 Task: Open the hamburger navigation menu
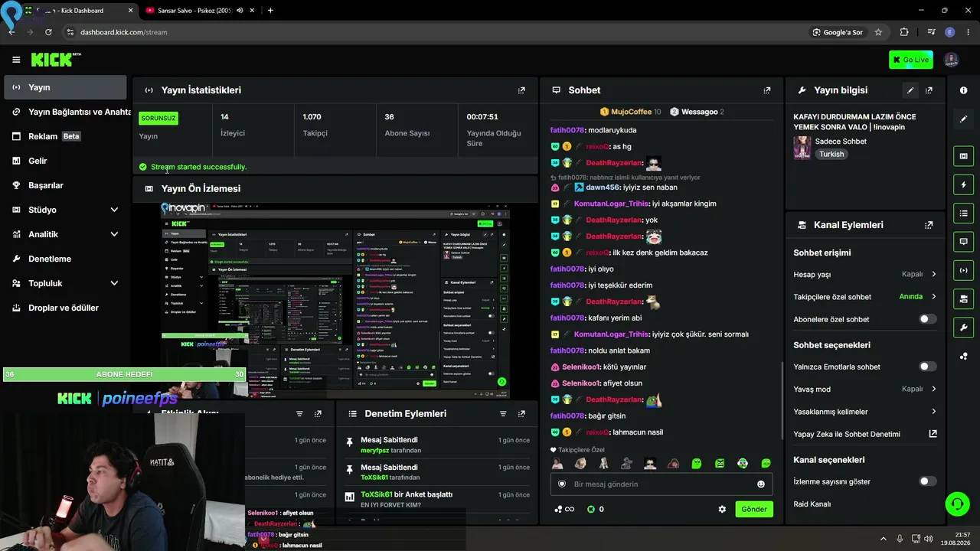(16, 60)
